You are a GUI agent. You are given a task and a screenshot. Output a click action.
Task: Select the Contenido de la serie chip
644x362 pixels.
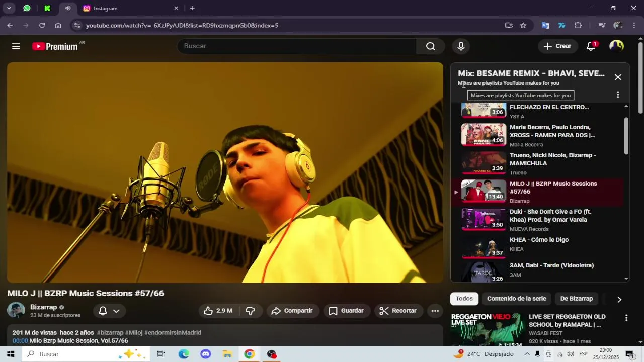click(x=516, y=299)
